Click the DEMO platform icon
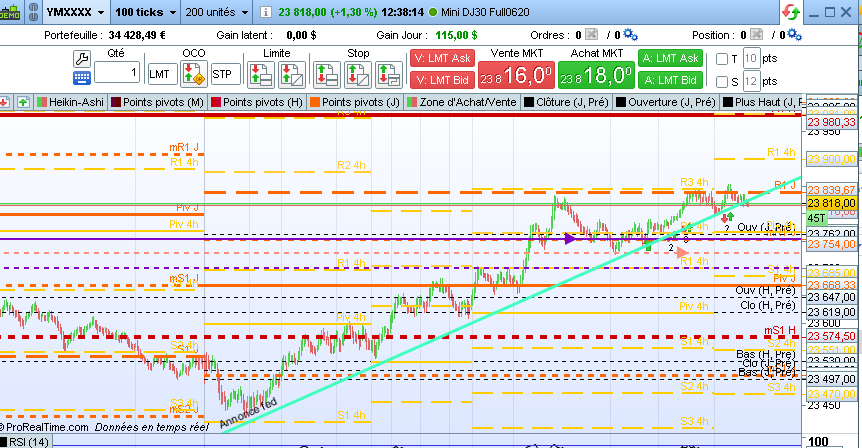 tap(10, 12)
